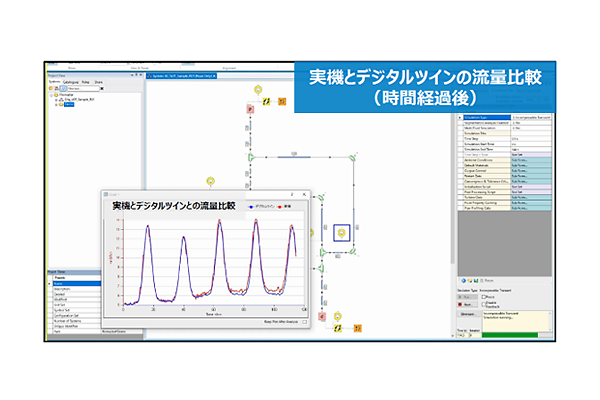Select the bottom orange component on canvas
Image resolution: width=600 pixels, height=400 pixels.
pos(357,328)
